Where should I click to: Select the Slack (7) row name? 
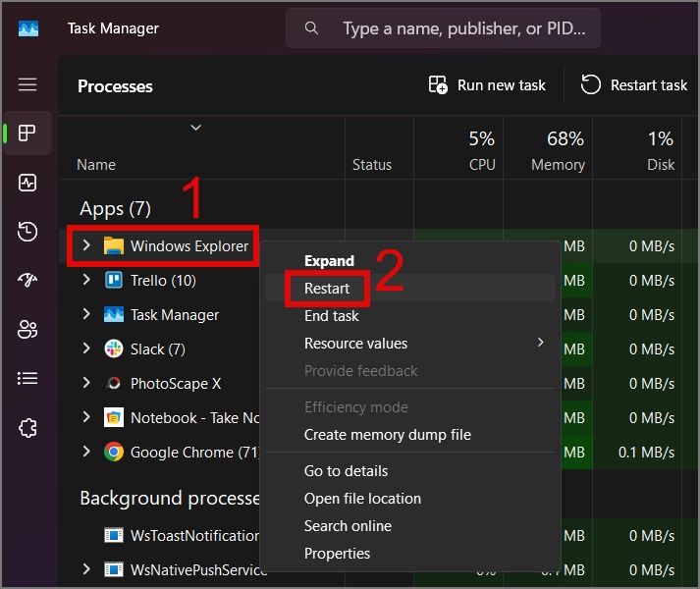pos(158,349)
